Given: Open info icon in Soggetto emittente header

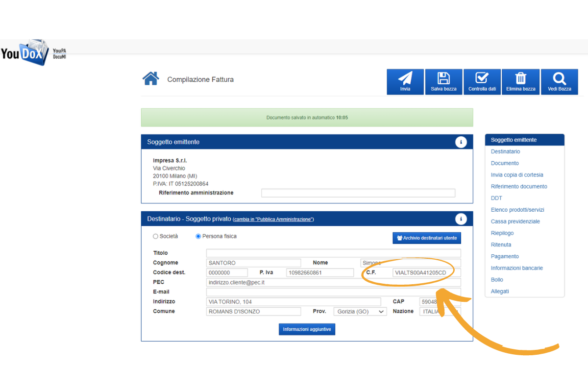Looking at the screenshot, I should point(461,142).
